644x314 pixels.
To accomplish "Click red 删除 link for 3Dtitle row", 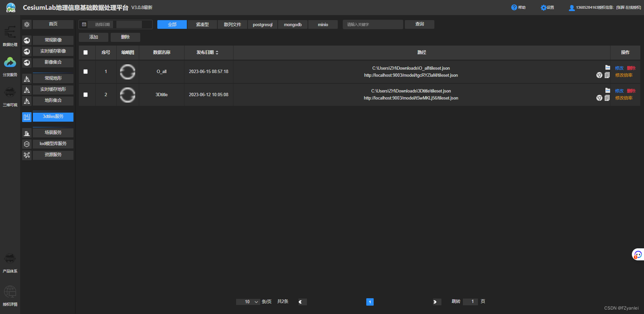I will pyautogui.click(x=631, y=91).
